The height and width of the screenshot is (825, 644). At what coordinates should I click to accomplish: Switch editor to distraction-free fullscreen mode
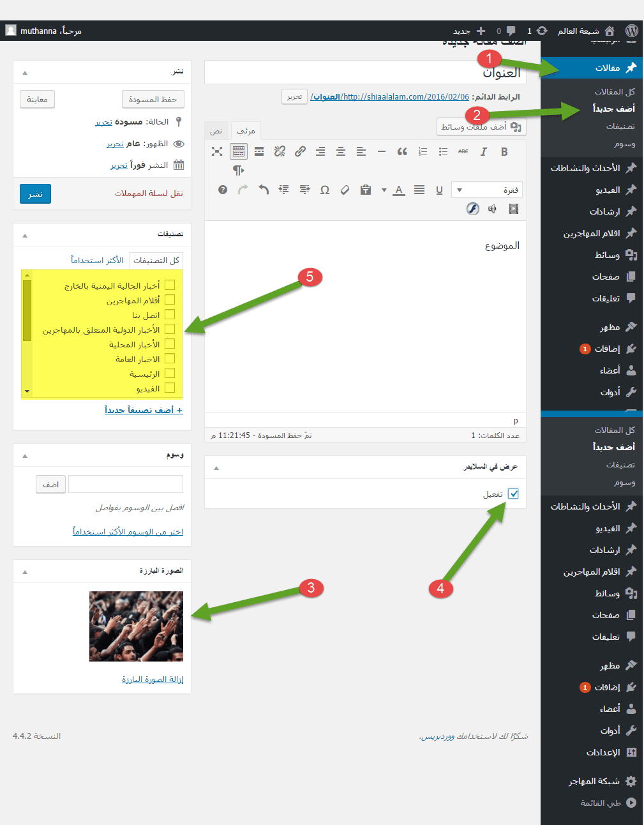click(217, 151)
